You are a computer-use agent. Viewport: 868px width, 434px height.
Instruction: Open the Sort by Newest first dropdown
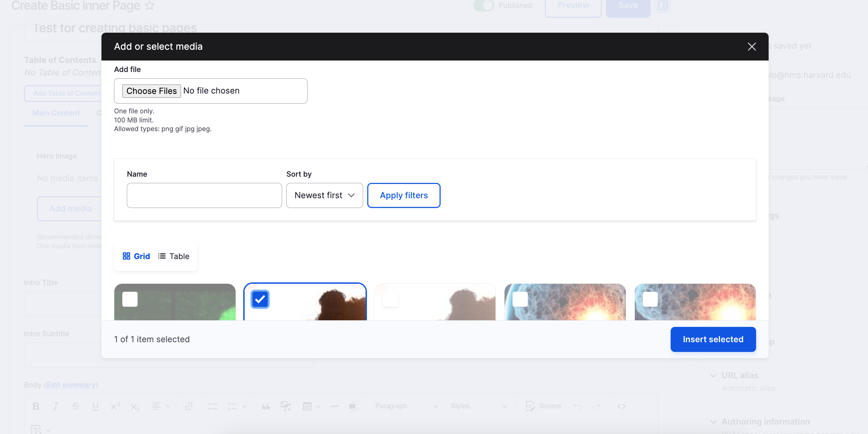(x=324, y=195)
